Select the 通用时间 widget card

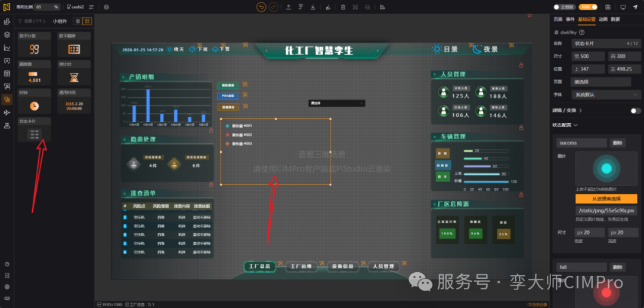tap(74, 101)
